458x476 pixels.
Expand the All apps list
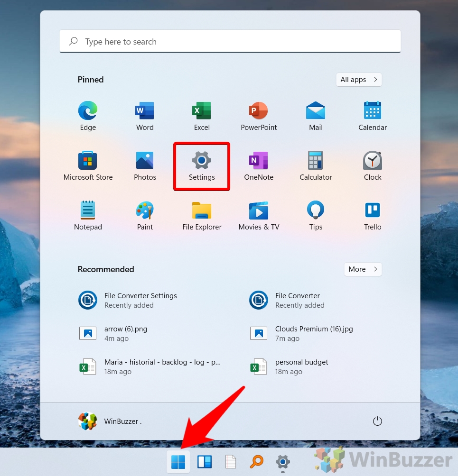[359, 80]
